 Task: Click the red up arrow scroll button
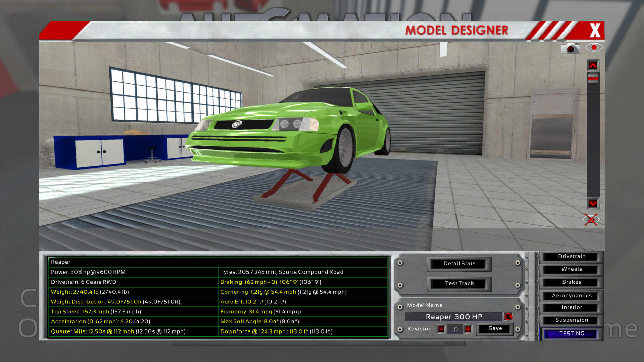[593, 65]
